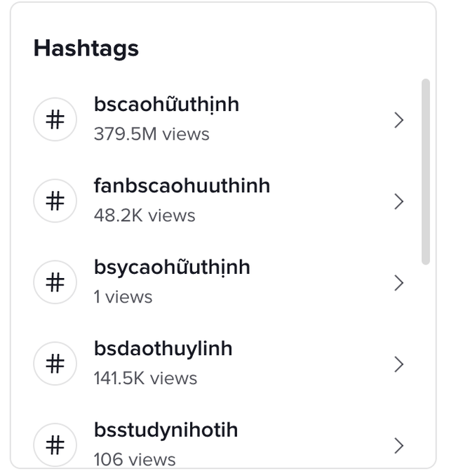Click the hash icon beside bscaohữuthịnh
This screenshot has height=476, width=463.
coord(55,119)
